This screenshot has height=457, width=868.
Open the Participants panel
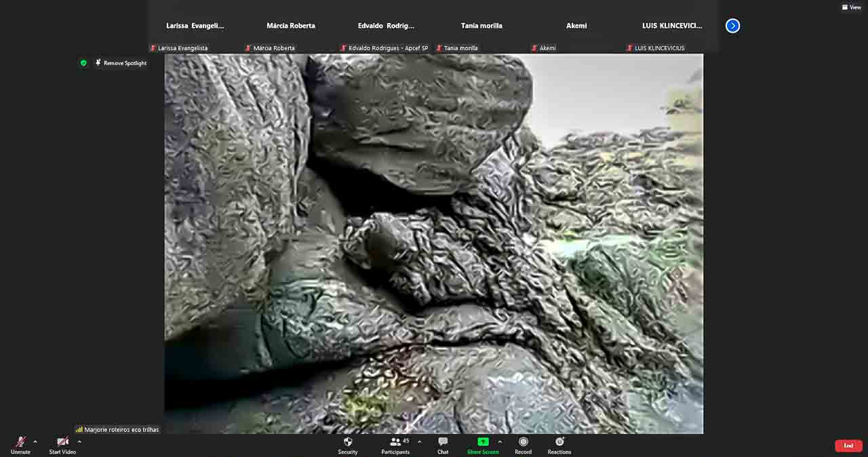click(x=395, y=443)
